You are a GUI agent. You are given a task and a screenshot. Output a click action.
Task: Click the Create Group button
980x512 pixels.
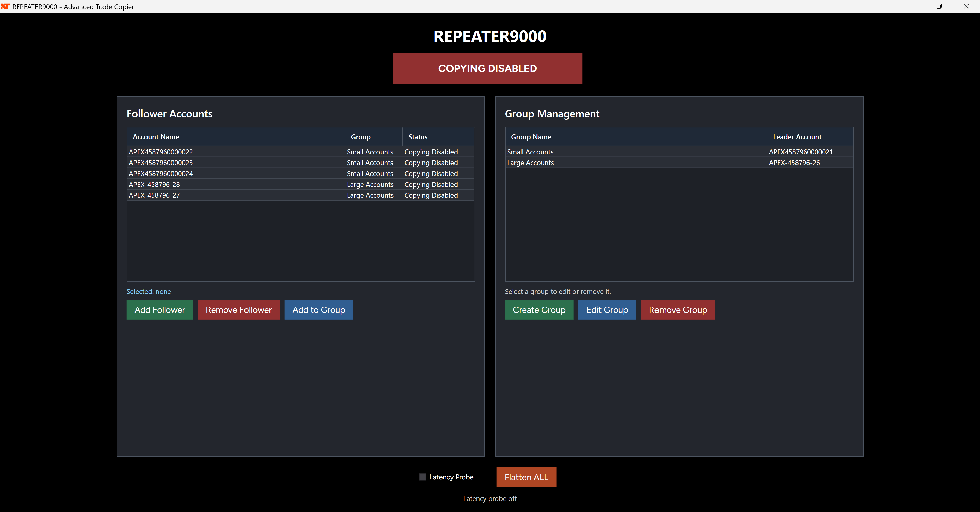tap(539, 310)
